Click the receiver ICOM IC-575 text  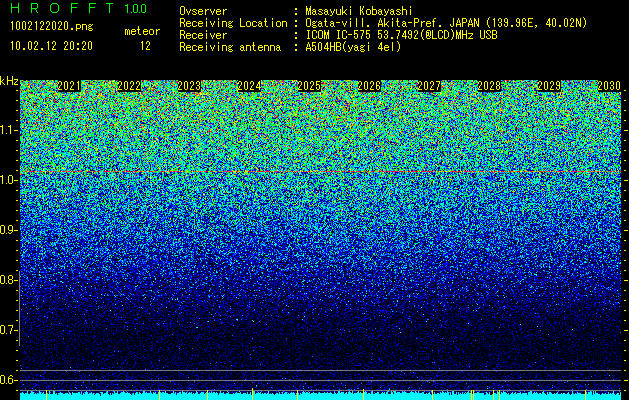point(401,35)
